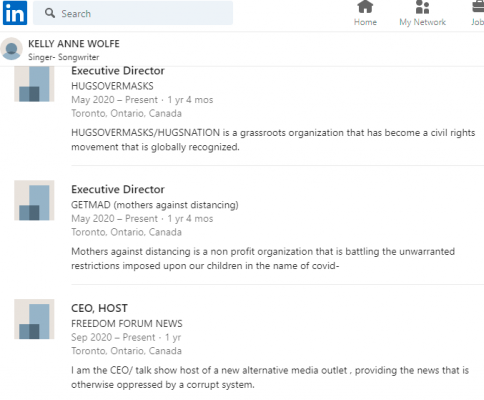Click Executive Director title above GETMAD
The width and height of the screenshot is (484, 400).
click(x=118, y=189)
